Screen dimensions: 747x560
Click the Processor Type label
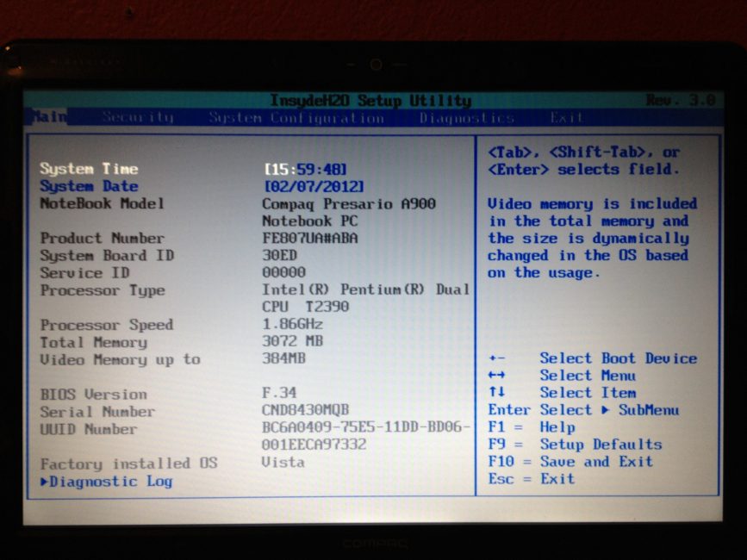tap(103, 290)
